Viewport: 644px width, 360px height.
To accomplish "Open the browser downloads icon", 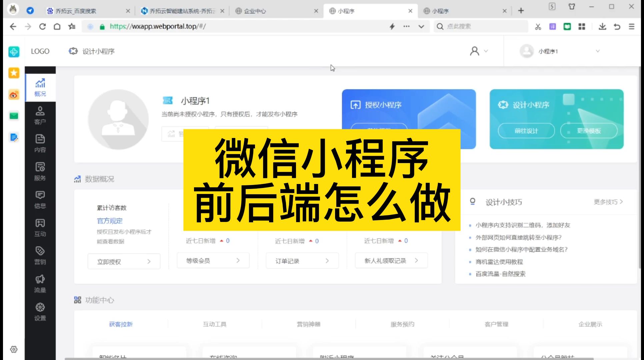I will tap(602, 27).
